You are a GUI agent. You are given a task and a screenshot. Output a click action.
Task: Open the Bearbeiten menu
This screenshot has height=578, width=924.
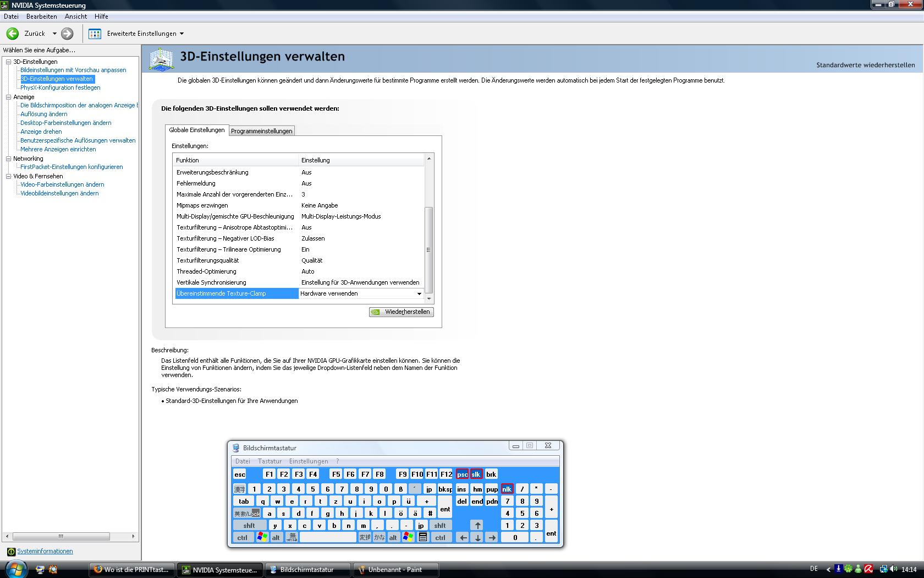pyautogui.click(x=42, y=17)
